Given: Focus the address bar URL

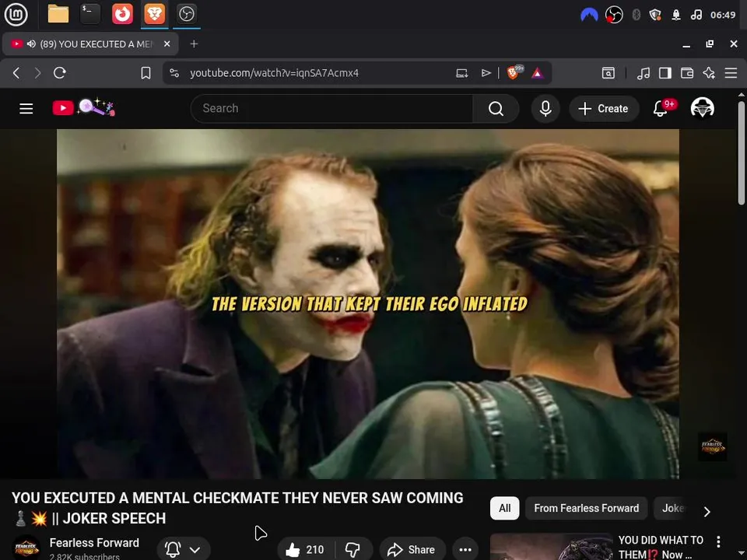Looking at the screenshot, I should [274, 73].
